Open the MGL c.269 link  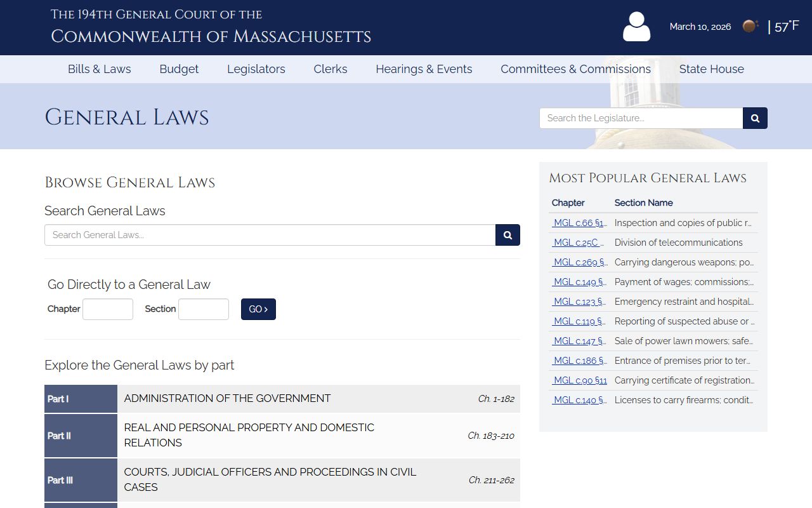(x=579, y=262)
